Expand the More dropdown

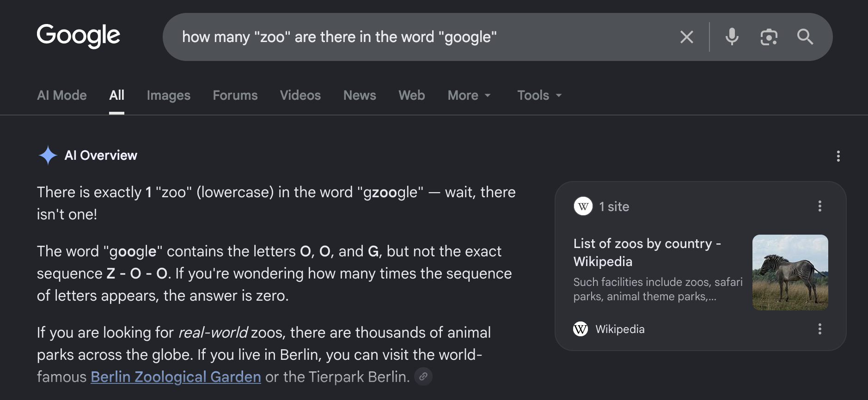(x=469, y=95)
